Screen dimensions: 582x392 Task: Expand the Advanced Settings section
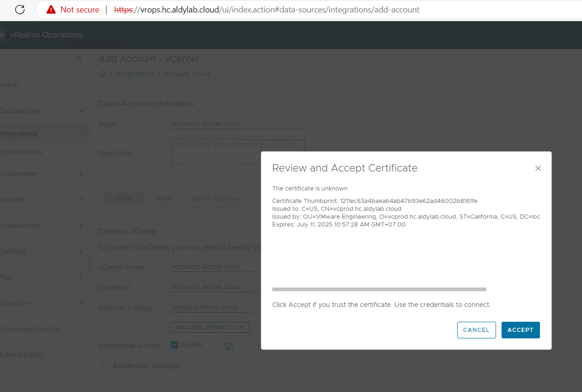click(x=103, y=366)
